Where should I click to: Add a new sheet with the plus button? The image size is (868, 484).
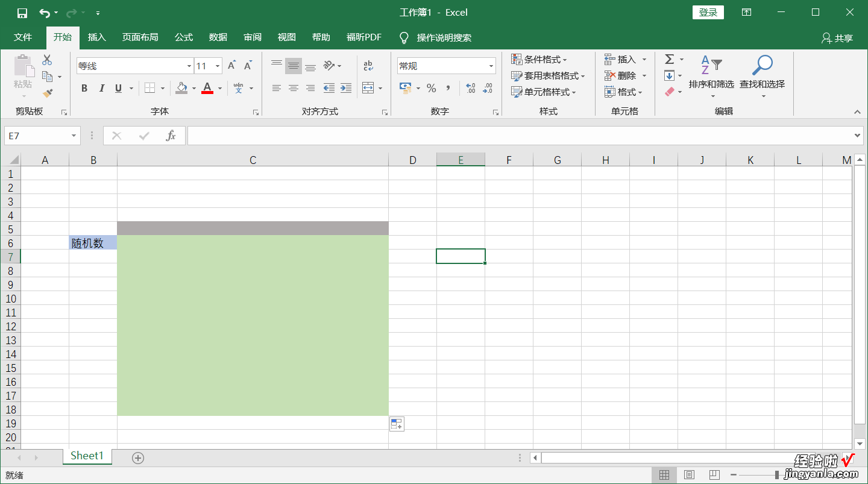(138, 458)
